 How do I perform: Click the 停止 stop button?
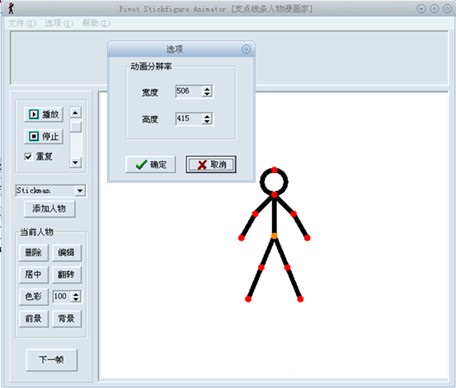[44, 136]
